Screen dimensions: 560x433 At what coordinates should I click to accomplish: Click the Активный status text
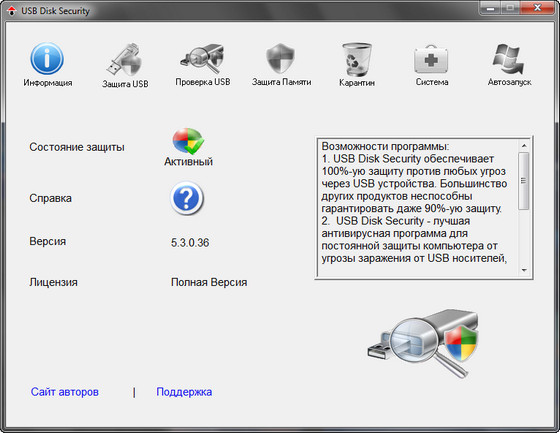[x=189, y=162]
